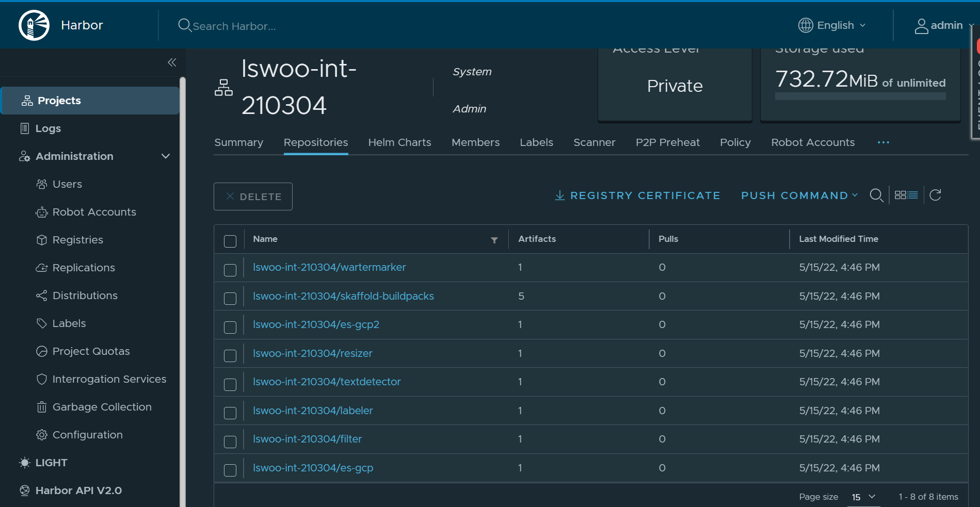Open the Name column filter icon

(x=494, y=240)
